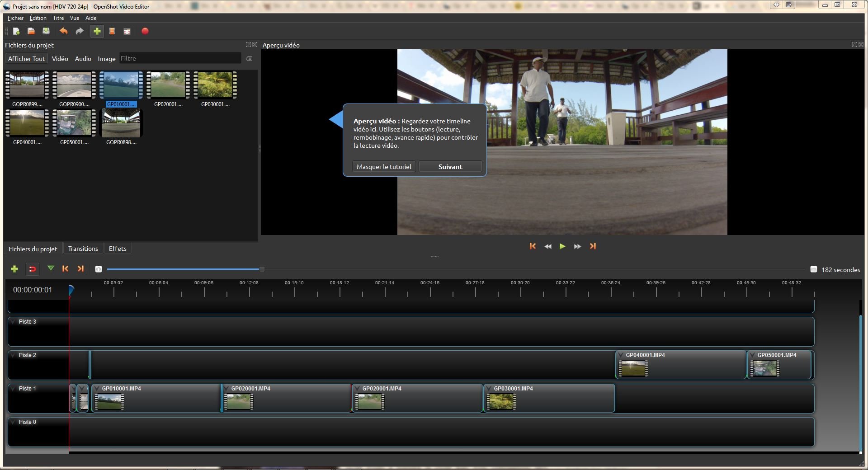The image size is (868, 470).
Task: Jump to end in the preview controls
Action: [593, 246]
